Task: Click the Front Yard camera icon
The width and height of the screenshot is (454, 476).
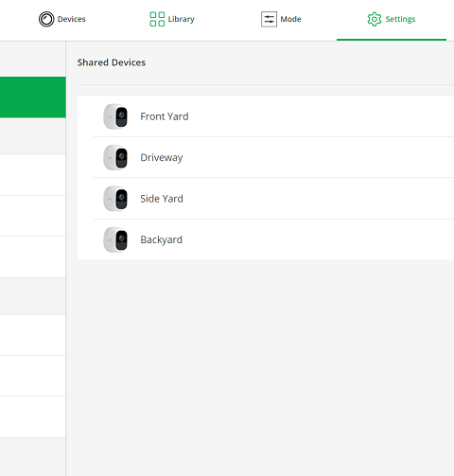Action: (115, 116)
